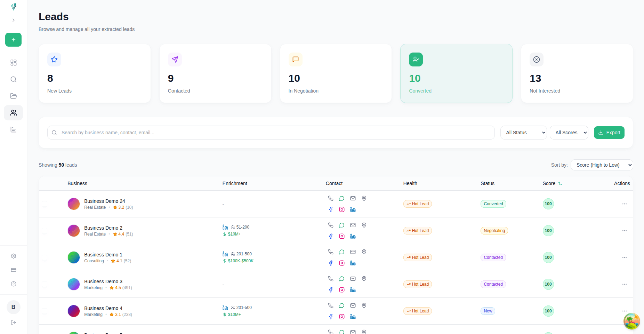Tick the checkbox for Business Demo 1
The height and width of the screenshot is (334, 644).
pos(45,257)
